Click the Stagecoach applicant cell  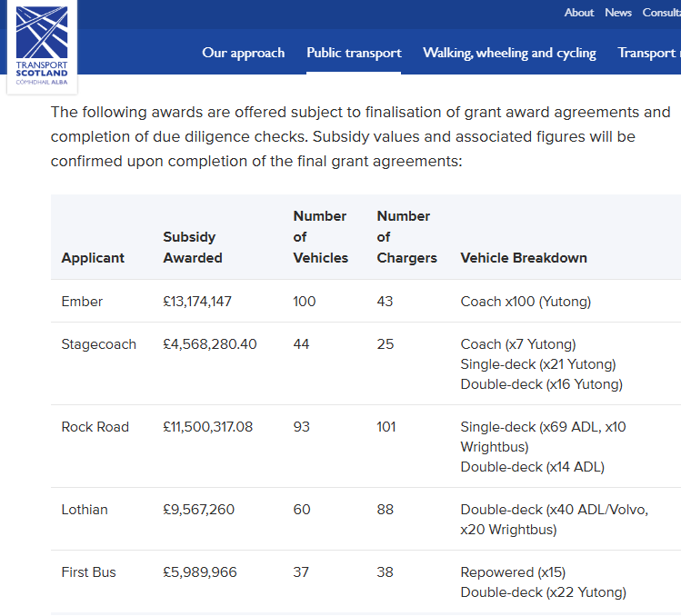98,344
